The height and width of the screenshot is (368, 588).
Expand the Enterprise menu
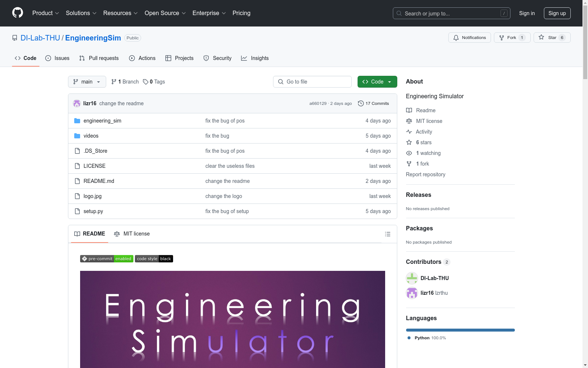coord(209,13)
